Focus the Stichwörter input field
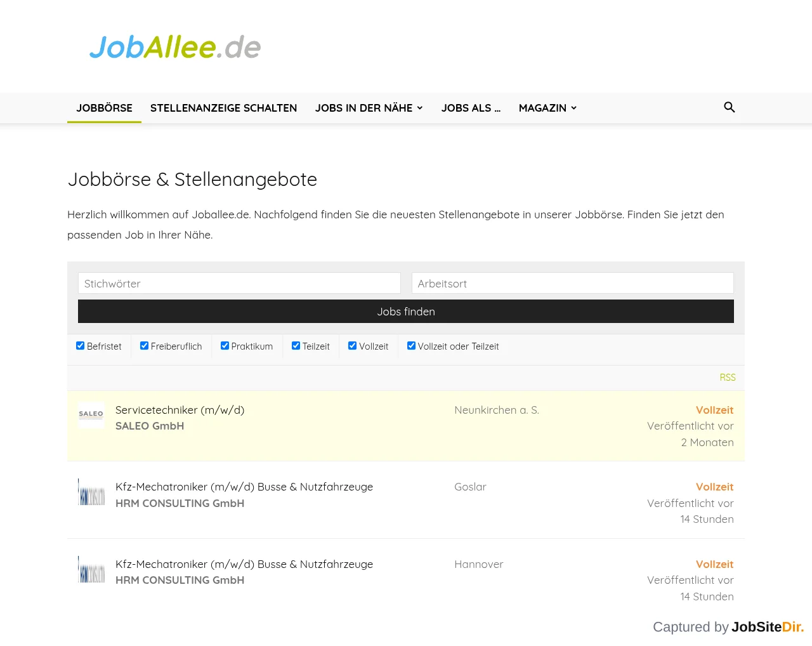The width and height of the screenshot is (812, 646). (239, 283)
